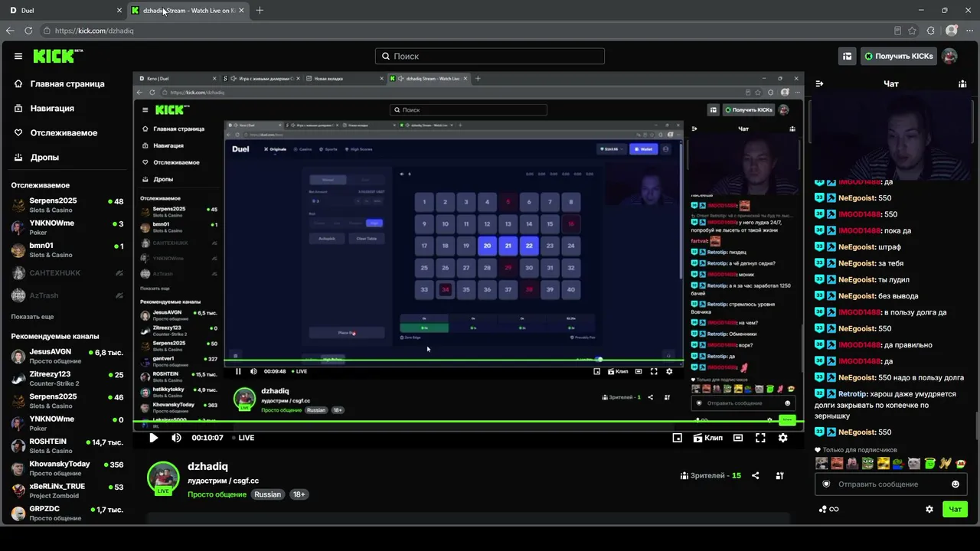Click the chat identity badge icon
Image resolution: width=980 pixels, height=551 pixels.
[x=826, y=484]
